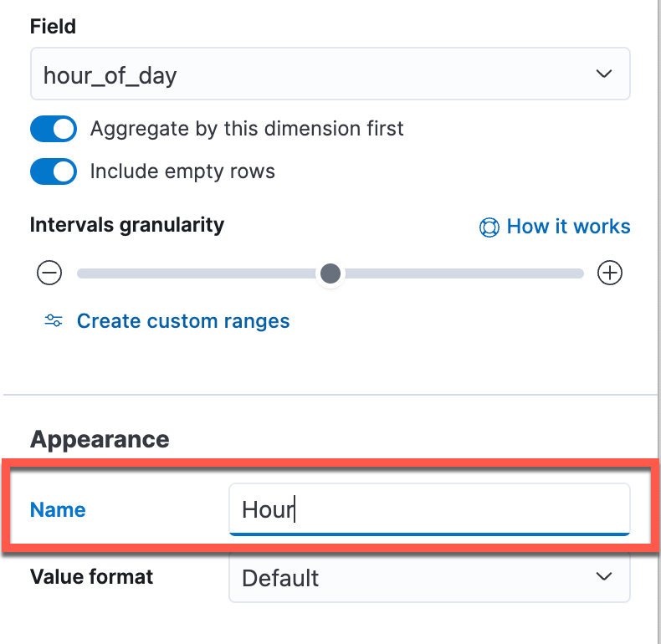
Task: Increase intervals granularity with plus icon
Action: coord(610,273)
